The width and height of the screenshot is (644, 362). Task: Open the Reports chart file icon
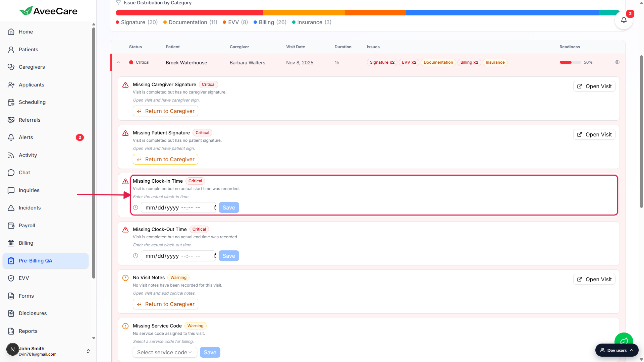point(11,331)
